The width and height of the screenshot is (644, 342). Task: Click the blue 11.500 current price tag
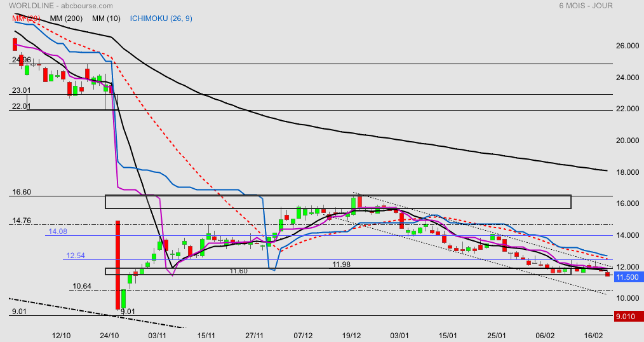coord(629,277)
